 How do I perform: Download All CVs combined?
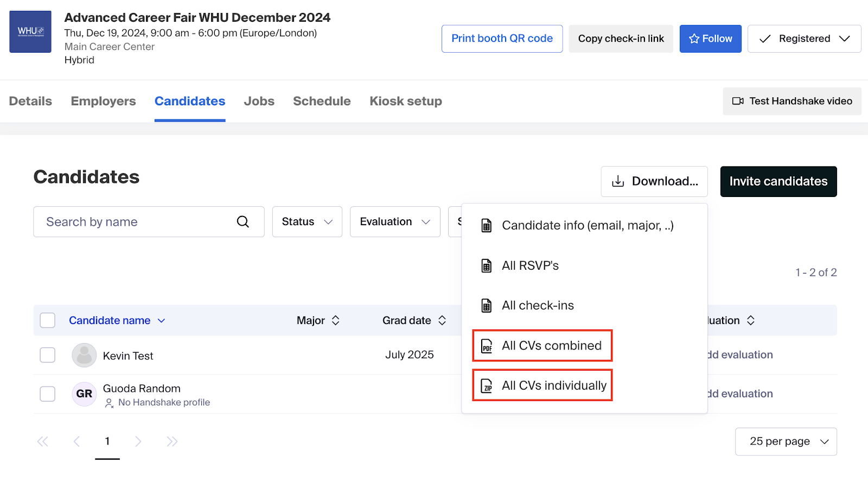click(542, 346)
